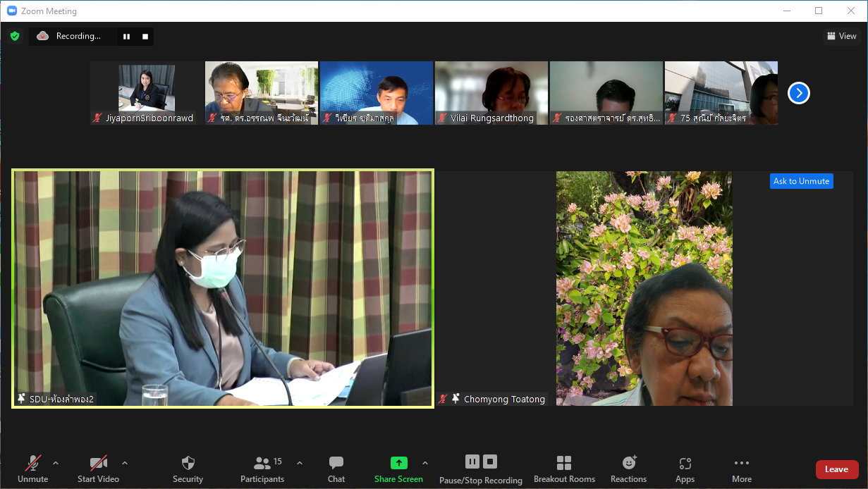The image size is (868, 489).
Task: Open the Apps panel
Action: pyautogui.click(x=685, y=469)
